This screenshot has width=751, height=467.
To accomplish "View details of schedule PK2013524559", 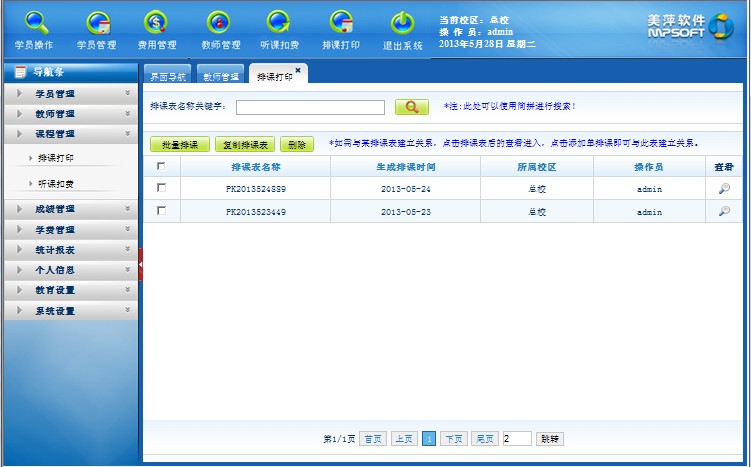I will click(x=724, y=188).
